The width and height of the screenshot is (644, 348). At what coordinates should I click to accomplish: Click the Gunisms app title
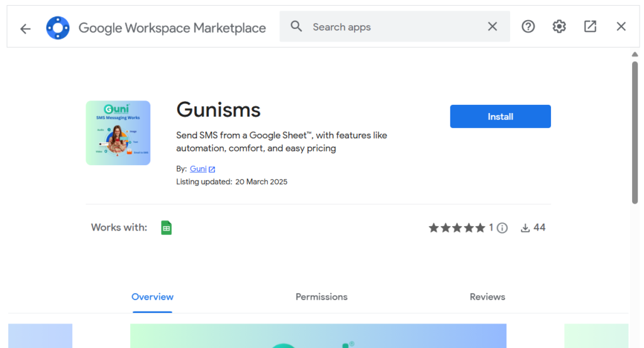[x=218, y=110]
